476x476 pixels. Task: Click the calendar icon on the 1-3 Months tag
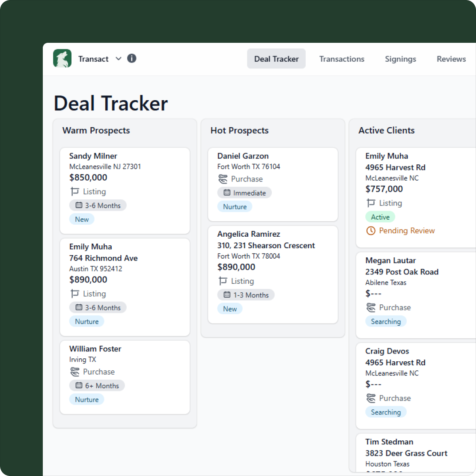[227, 295]
